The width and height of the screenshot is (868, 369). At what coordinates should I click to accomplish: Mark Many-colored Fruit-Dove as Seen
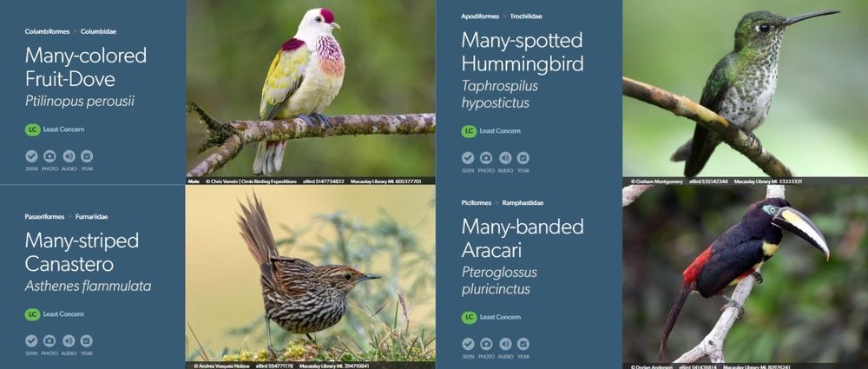31,156
